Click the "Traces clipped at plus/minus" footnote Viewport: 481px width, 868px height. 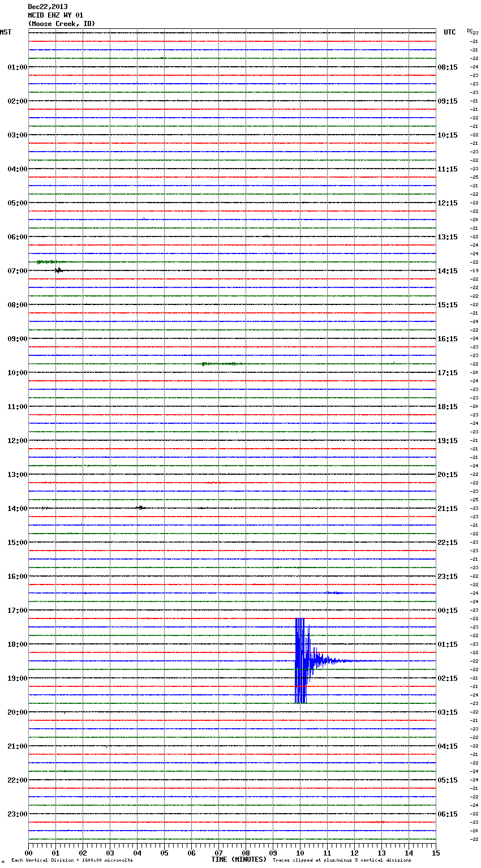pyautogui.click(x=342, y=861)
